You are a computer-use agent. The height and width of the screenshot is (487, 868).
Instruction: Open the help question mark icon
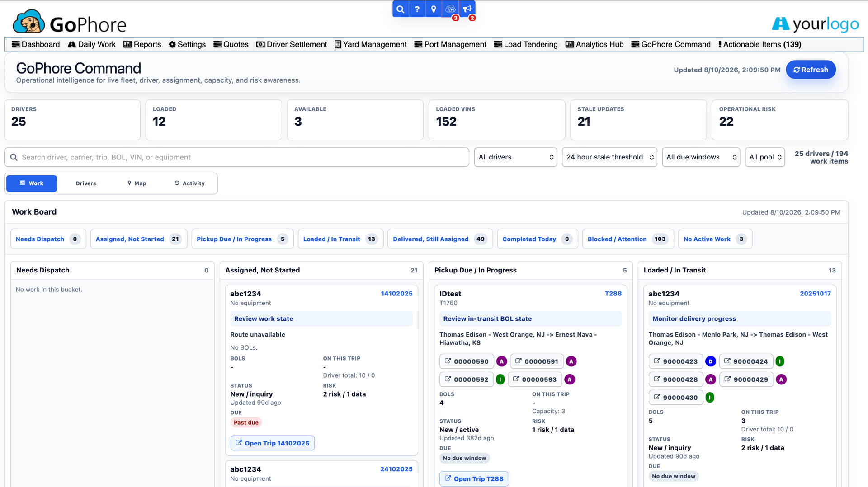click(417, 9)
